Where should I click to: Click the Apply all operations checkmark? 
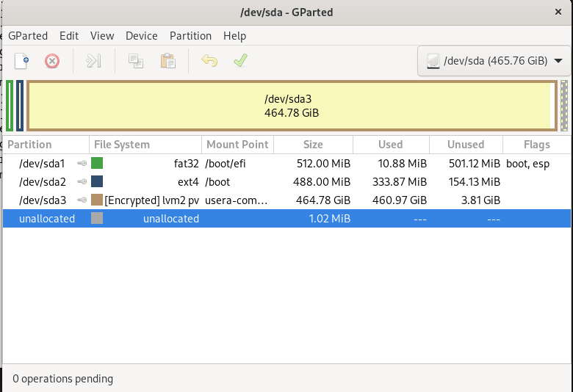pyautogui.click(x=240, y=61)
